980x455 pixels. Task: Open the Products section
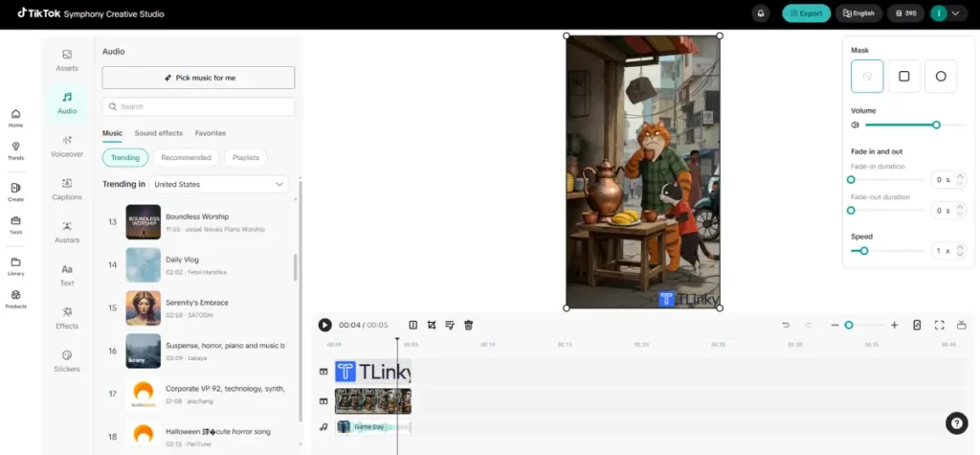pos(15,299)
